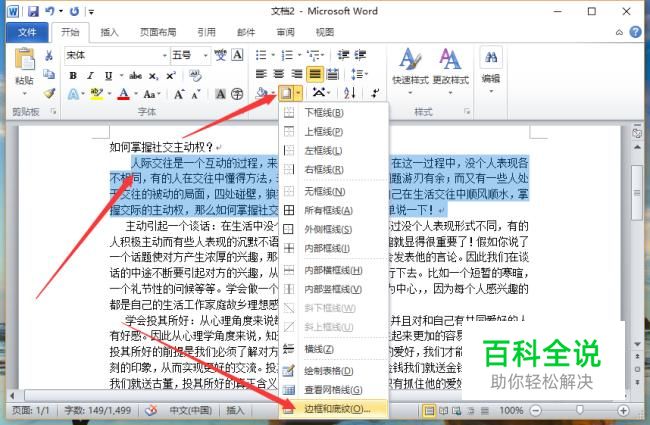The height and width of the screenshot is (425, 650).
Task: Click the zoom in plus button
Action: pyautogui.click(x=623, y=410)
